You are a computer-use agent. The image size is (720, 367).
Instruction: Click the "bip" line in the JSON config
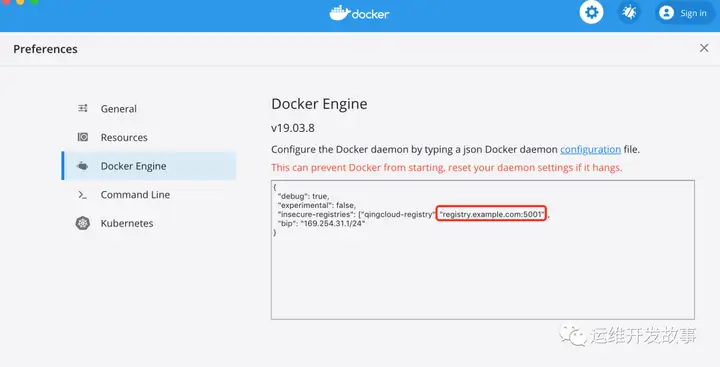pyautogui.click(x=321, y=223)
